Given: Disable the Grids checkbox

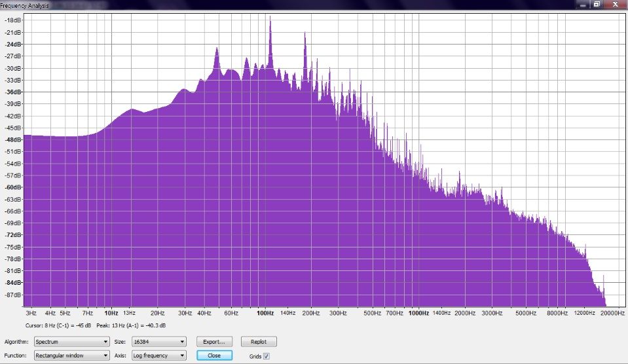Looking at the screenshot, I should pyautogui.click(x=266, y=356).
